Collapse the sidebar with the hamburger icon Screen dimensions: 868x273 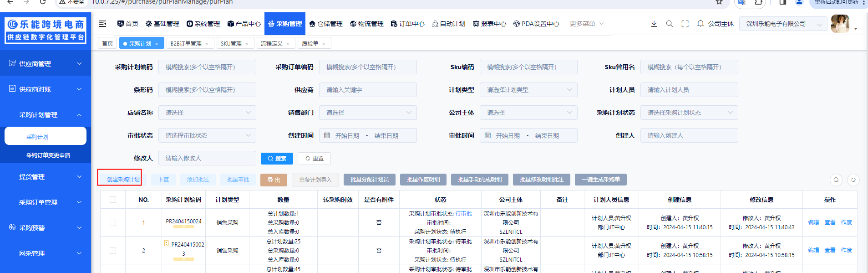(102, 24)
